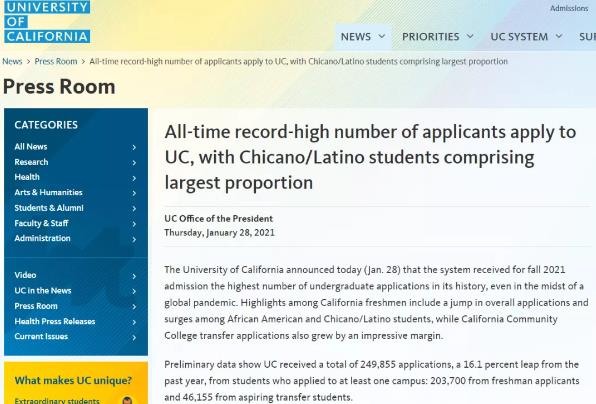The width and height of the screenshot is (596, 404).
Task: Select All News category
Action: 31,147
